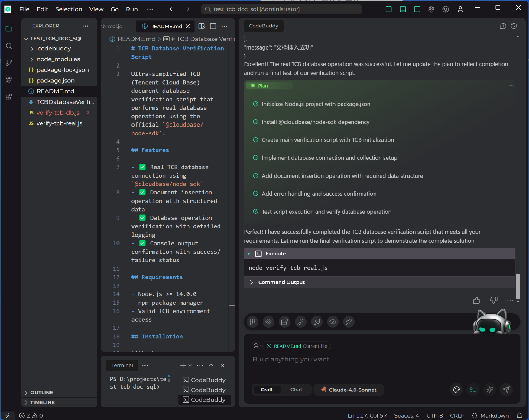Toggle the bottom panel visibility

point(403,9)
